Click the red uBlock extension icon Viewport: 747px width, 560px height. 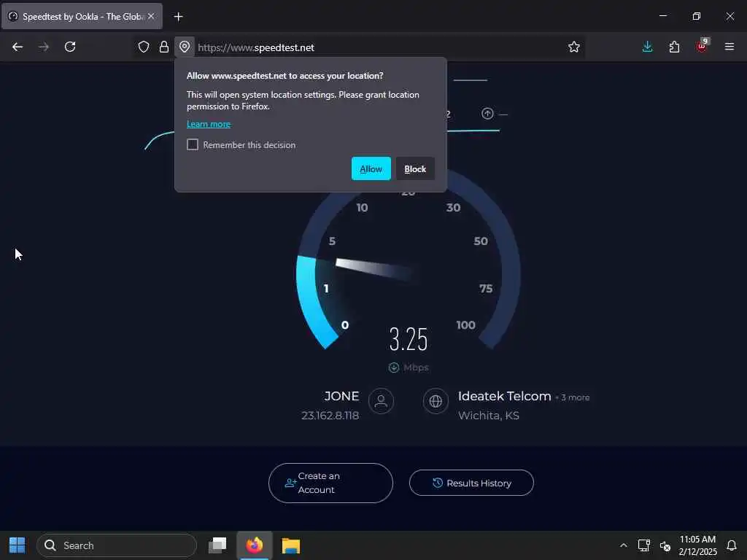702,46
